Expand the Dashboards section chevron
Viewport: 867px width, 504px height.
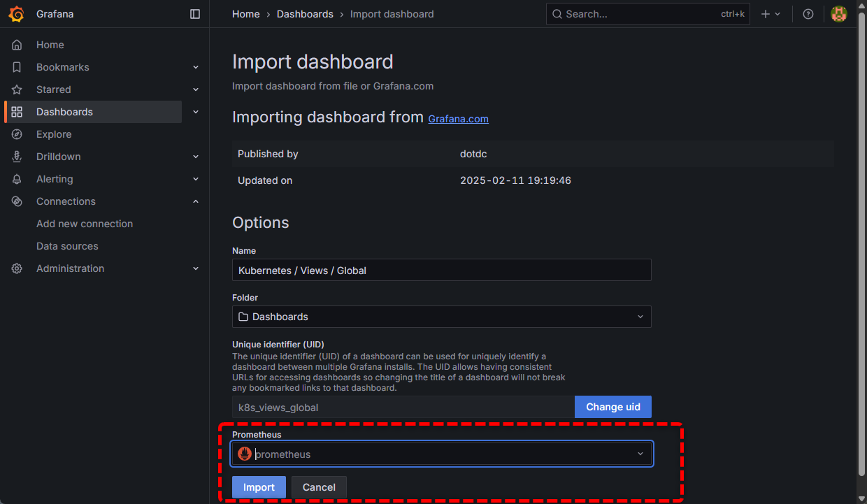point(196,112)
